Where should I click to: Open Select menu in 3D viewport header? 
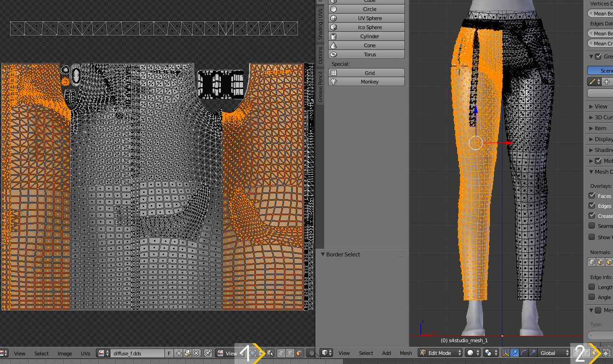(366, 353)
